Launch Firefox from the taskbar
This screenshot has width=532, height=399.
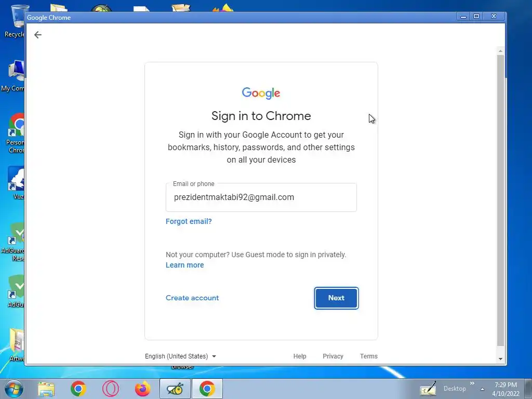click(143, 389)
